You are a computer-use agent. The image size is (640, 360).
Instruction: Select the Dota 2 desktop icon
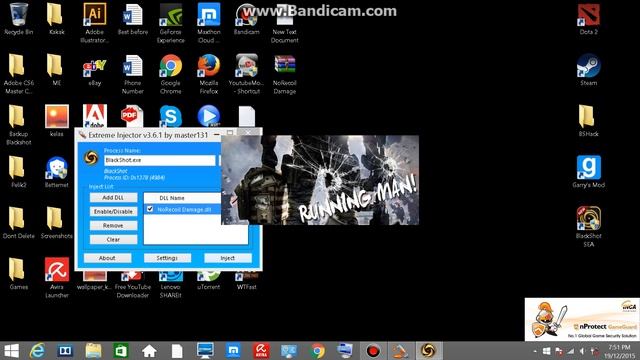589,19
